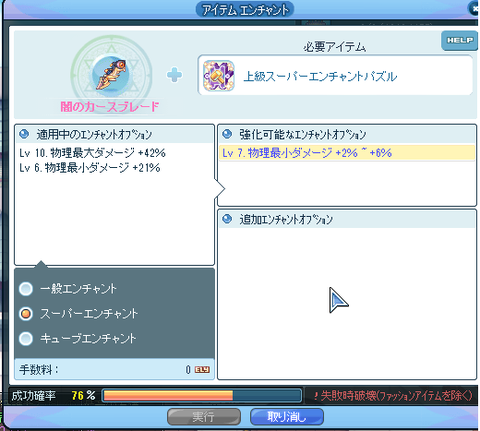
Task: Select the スーパーエンチャント radio option
Action: click(x=26, y=314)
